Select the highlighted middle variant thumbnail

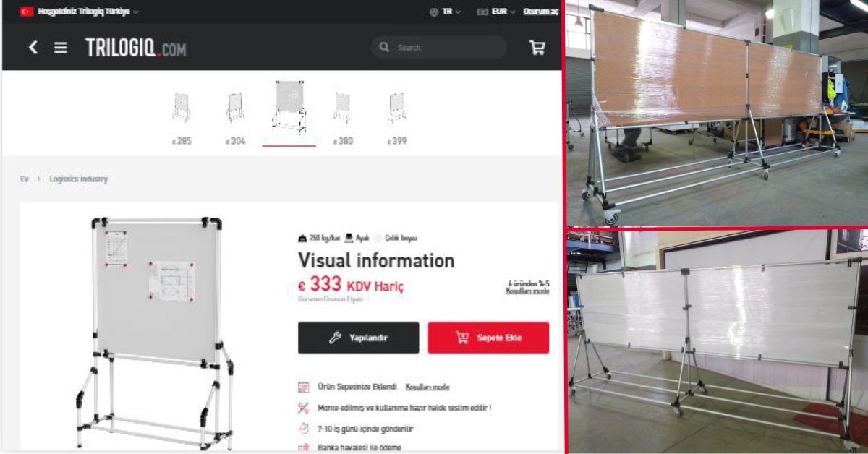pyautogui.click(x=289, y=112)
